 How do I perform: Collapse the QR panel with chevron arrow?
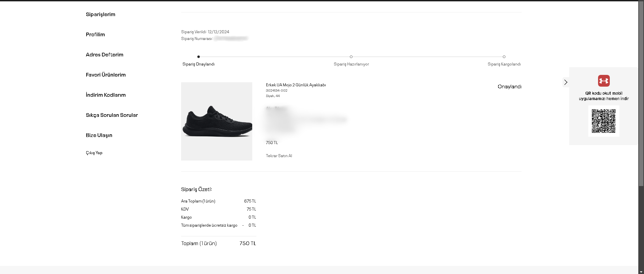coord(566,82)
